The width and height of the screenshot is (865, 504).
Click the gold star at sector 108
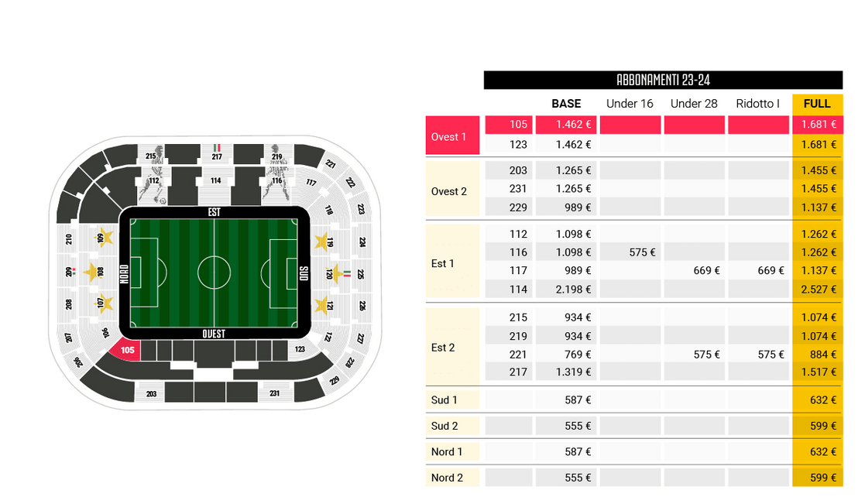[91, 272]
